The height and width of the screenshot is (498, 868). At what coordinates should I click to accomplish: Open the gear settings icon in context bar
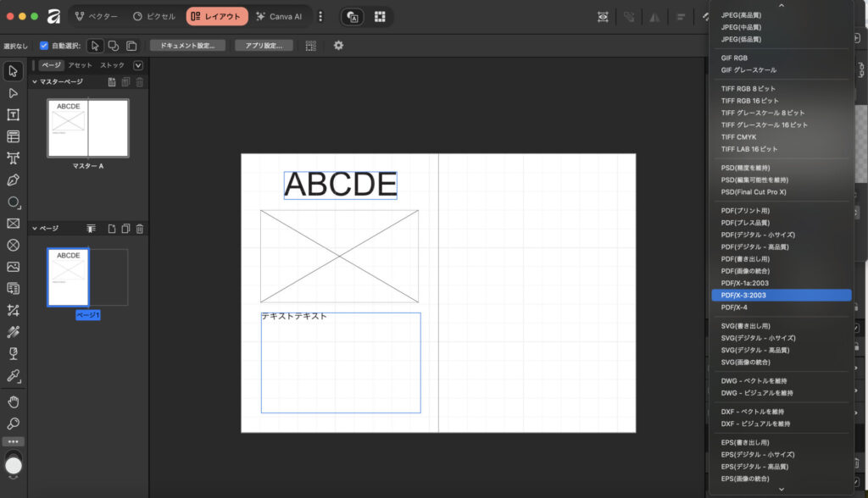pos(338,46)
